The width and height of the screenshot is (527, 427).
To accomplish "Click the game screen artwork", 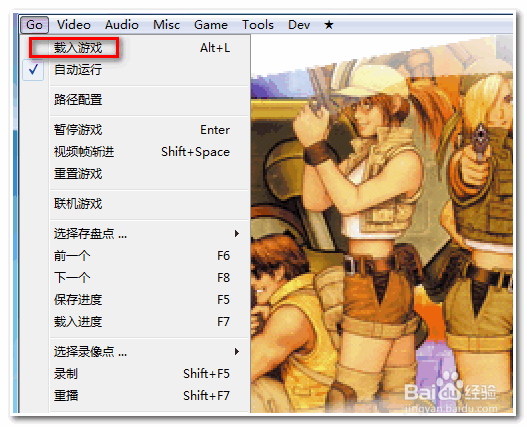I will [x=382, y=224].
